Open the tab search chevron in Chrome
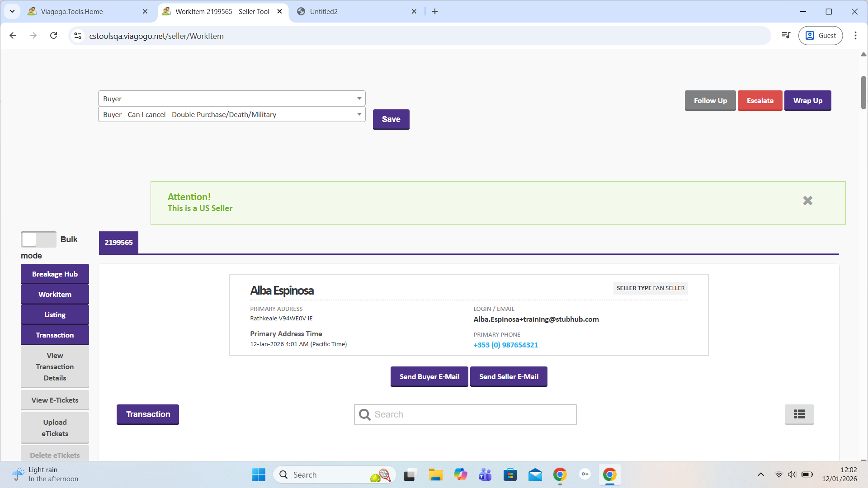This screenshot has width=868, height=488. tap(12, 11)
